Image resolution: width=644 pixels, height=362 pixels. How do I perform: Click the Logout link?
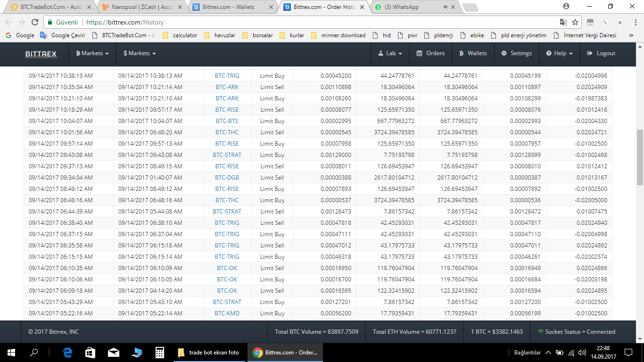pos(601,54)
